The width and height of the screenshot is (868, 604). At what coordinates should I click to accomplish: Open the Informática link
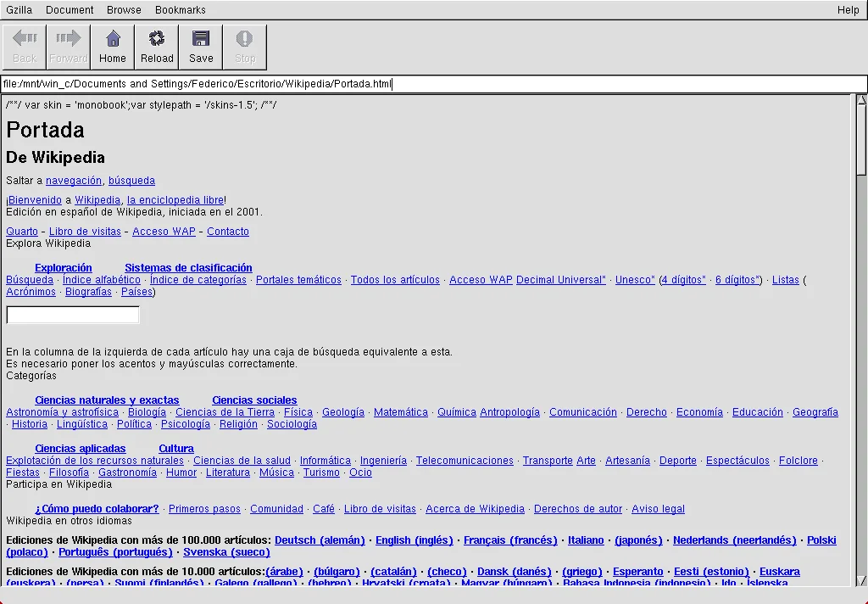325,461
